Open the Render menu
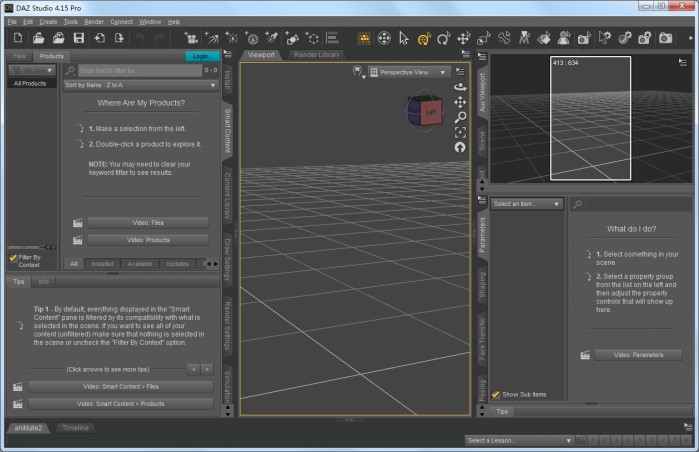 (94, 22)
